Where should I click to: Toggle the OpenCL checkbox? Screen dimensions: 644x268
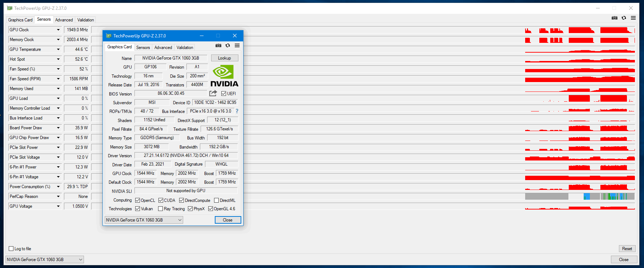point(138,200)
